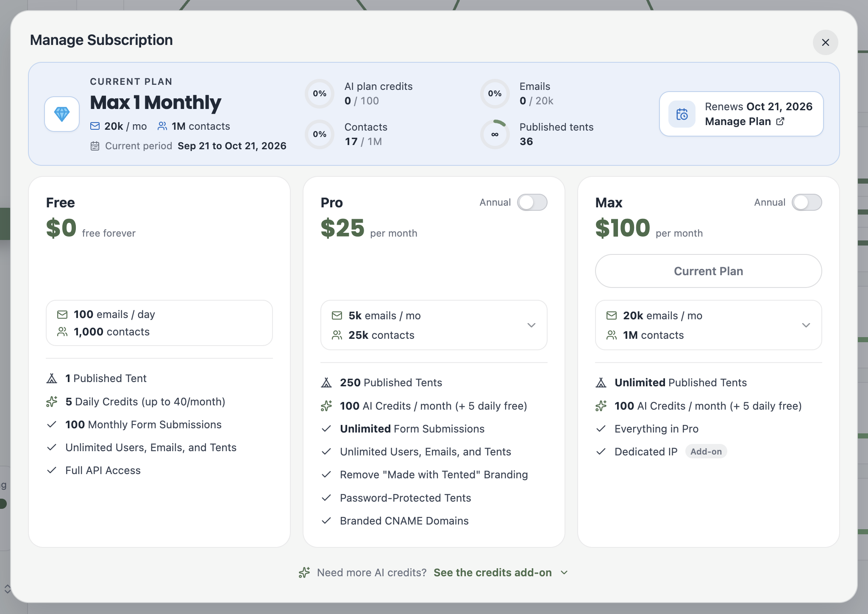This screenshot has height=614, width=868.
Task: Click the Add-on badge next to Dedicated IP
Action: (706, 452)
